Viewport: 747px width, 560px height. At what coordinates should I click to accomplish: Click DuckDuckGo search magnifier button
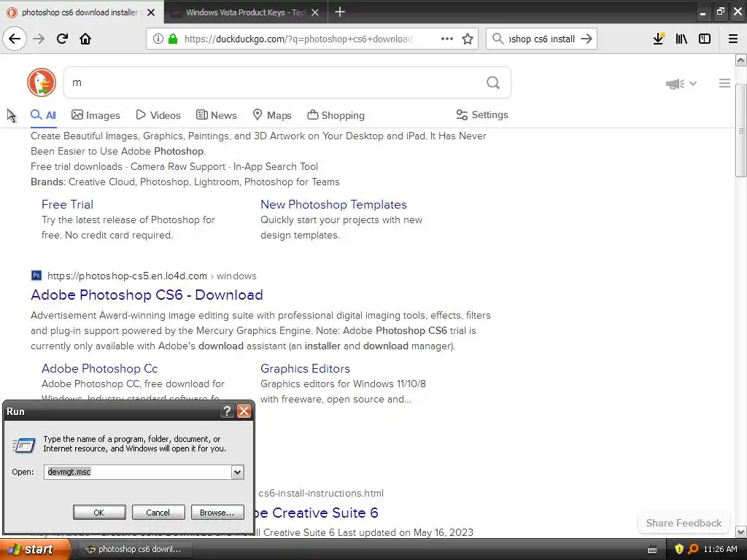point(493,83)
